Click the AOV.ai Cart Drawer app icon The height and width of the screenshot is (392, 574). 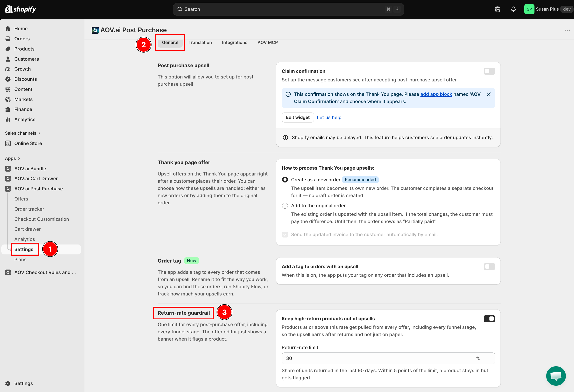pyautogui.click(x=8, y=179)
